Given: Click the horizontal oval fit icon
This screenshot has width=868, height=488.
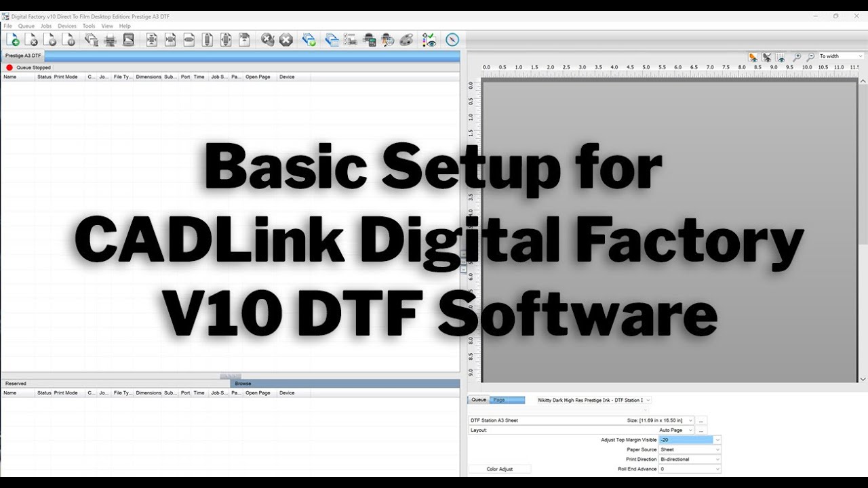Looking at the screenshot, I should point(189,40).
